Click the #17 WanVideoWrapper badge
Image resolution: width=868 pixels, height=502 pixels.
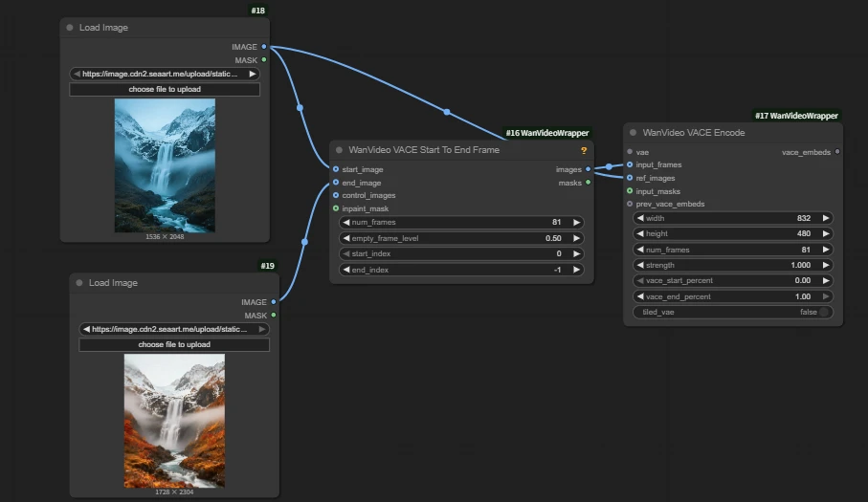(x=796, y=116)
